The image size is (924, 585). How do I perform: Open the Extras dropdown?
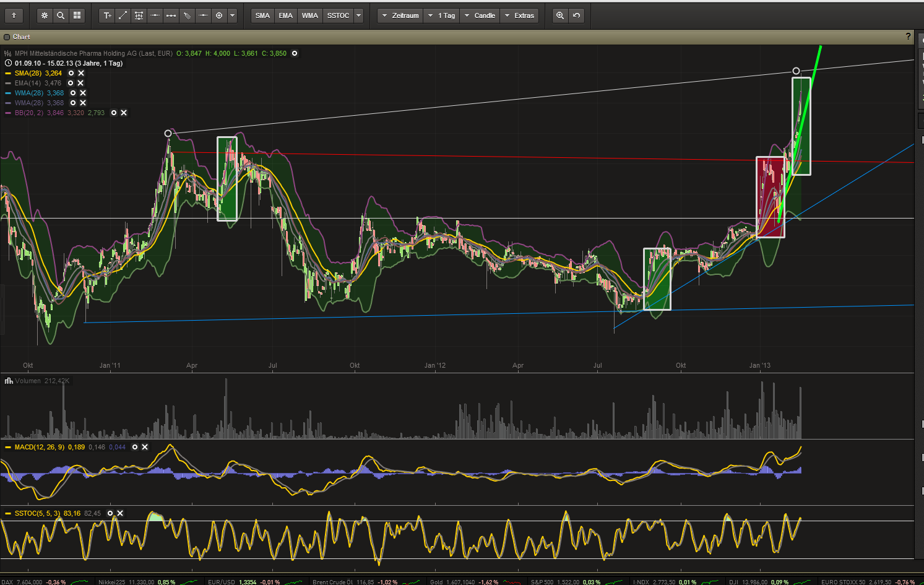click(x=519, y=15)
